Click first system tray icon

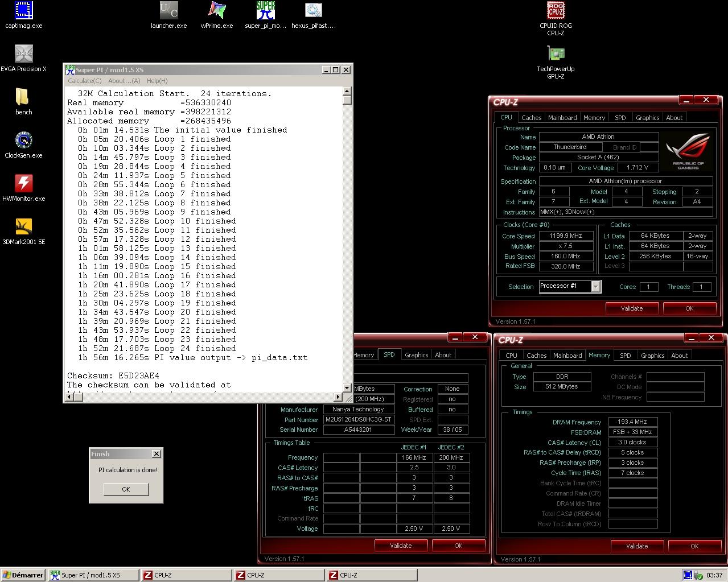click(x=688, y=575)
